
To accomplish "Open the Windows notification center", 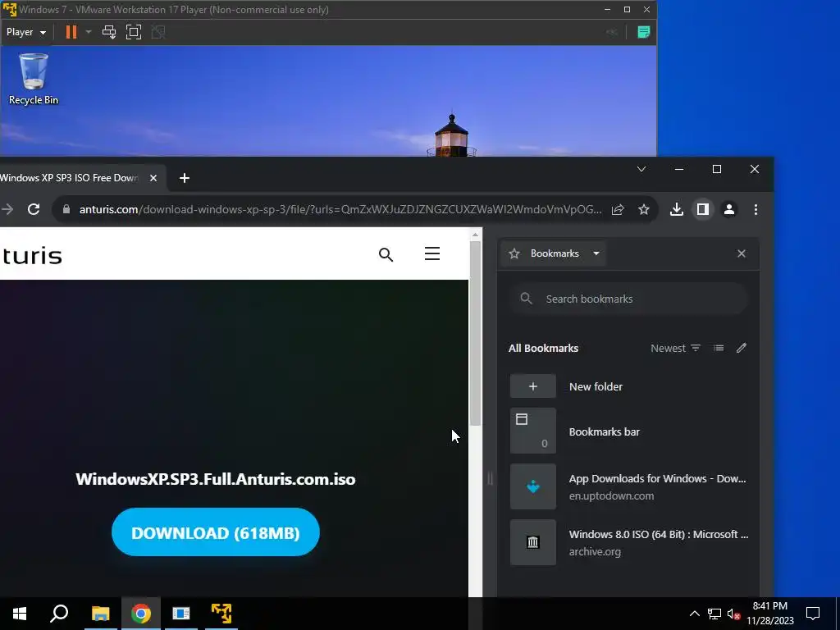I will [813, 614].
